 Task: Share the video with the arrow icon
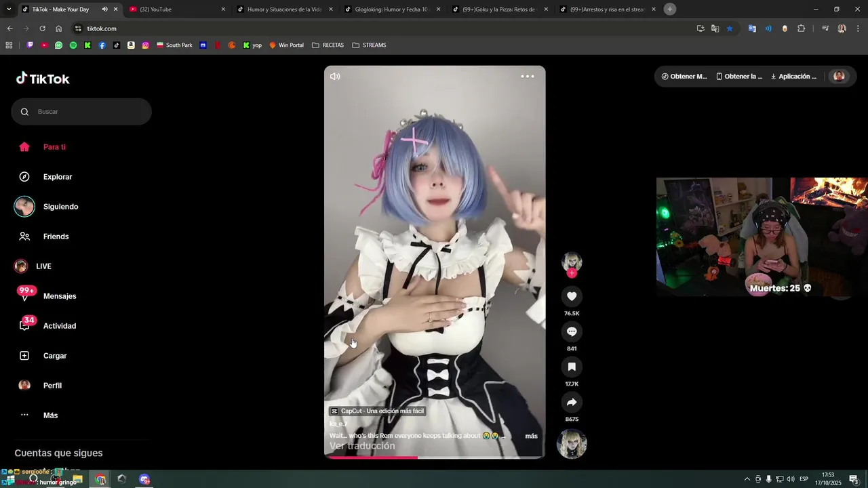pos(572,402)
